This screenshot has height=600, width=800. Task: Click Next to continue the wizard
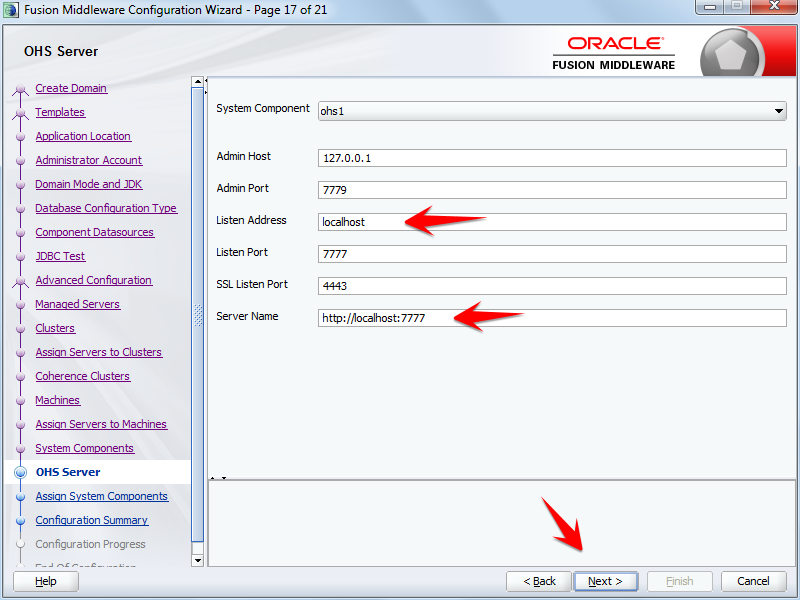point(606,581)
